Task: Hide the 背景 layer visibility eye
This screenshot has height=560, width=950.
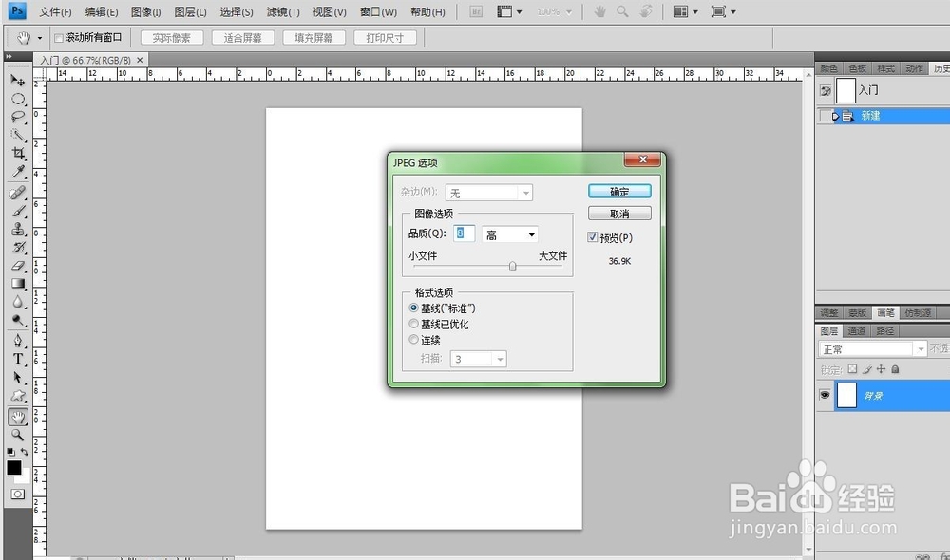Action: tap(824, 395)
